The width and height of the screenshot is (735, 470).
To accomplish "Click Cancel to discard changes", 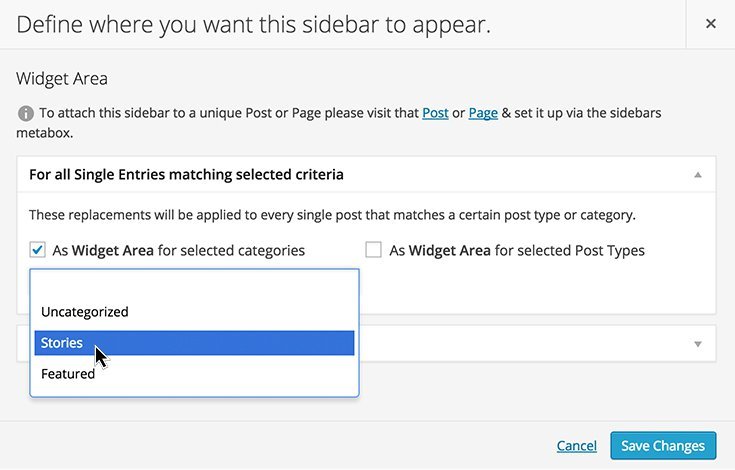I will (x=577, y=446).
